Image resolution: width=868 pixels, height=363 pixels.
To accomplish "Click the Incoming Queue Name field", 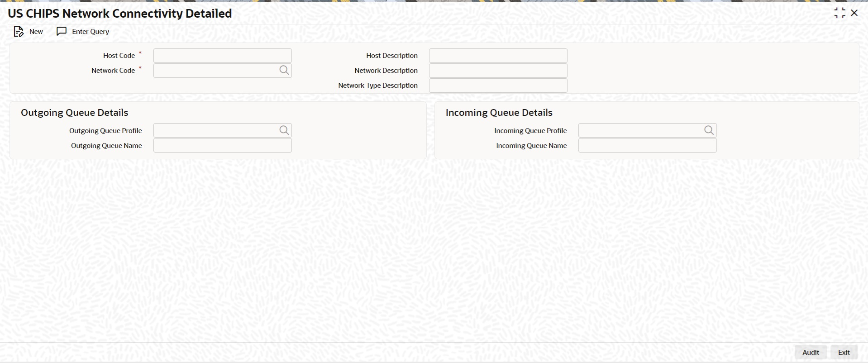I will (648, 146).
